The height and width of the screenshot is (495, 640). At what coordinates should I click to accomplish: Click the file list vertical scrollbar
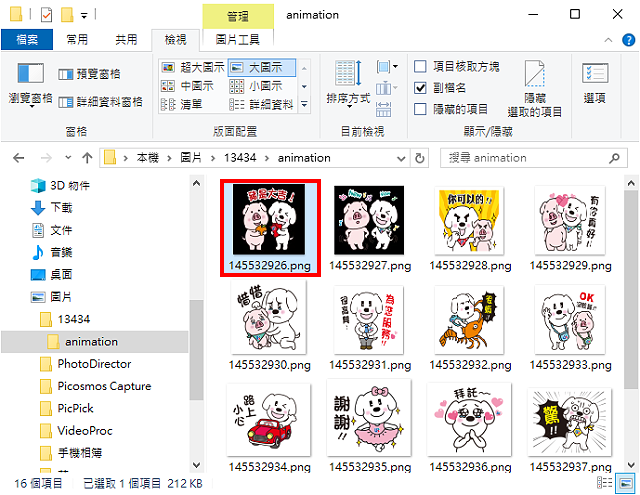(x=631, y=290)
